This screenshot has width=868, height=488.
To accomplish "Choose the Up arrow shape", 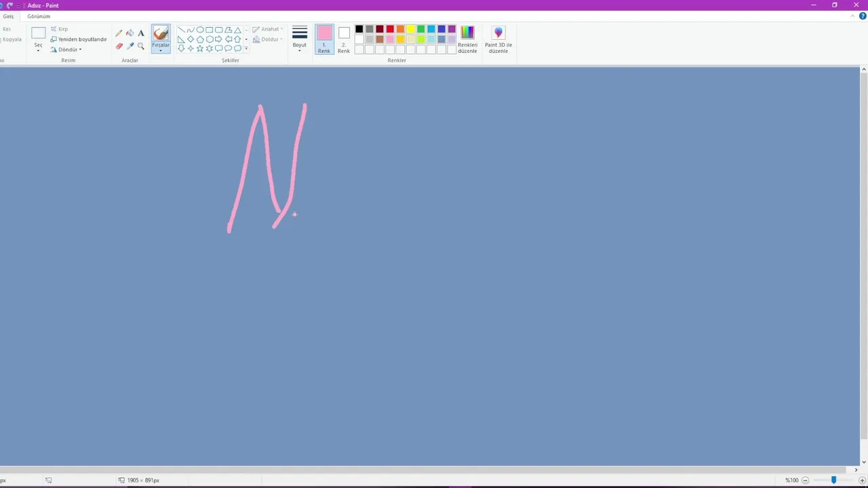I will (237, 39).
